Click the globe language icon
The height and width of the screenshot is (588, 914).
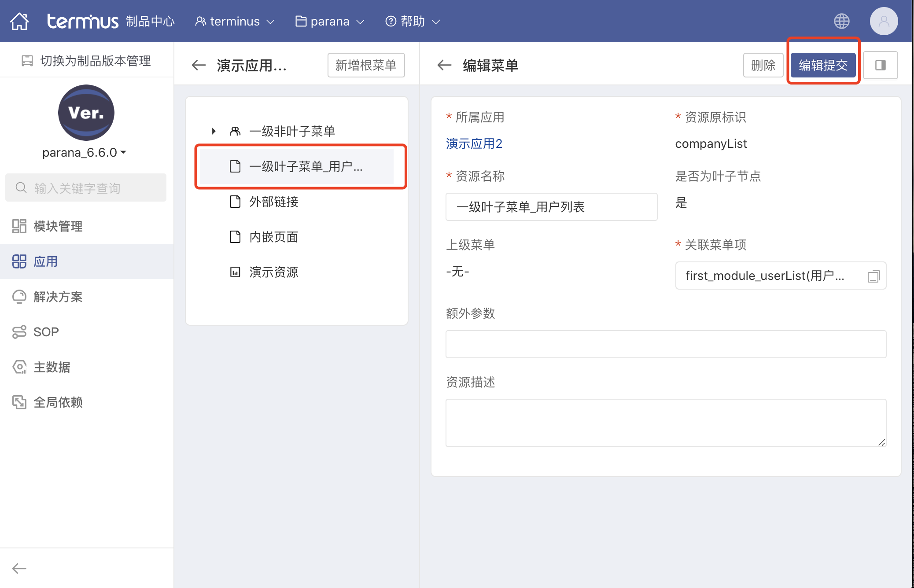(841, 21)
